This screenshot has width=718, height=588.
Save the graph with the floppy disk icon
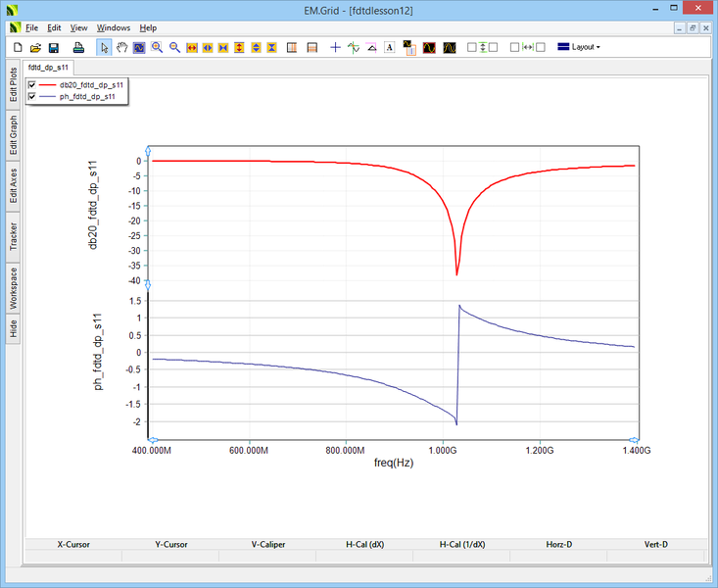pos(54,47)
